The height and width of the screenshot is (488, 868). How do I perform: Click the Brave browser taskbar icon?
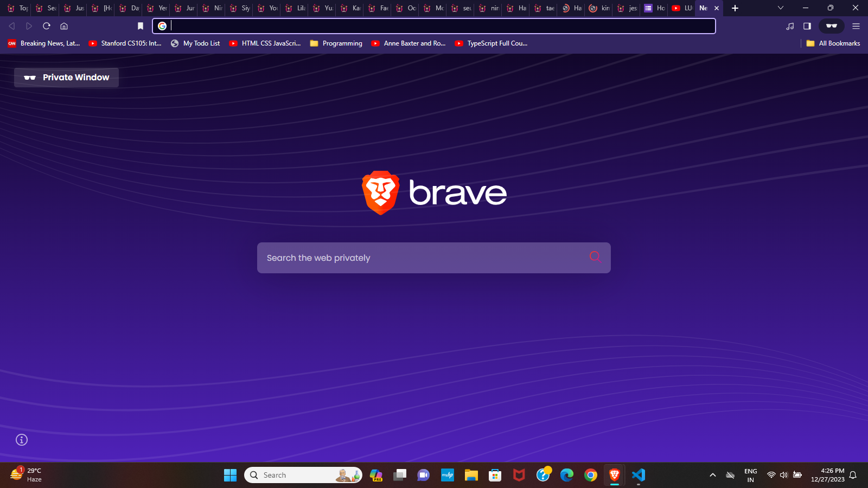[615, 475]
